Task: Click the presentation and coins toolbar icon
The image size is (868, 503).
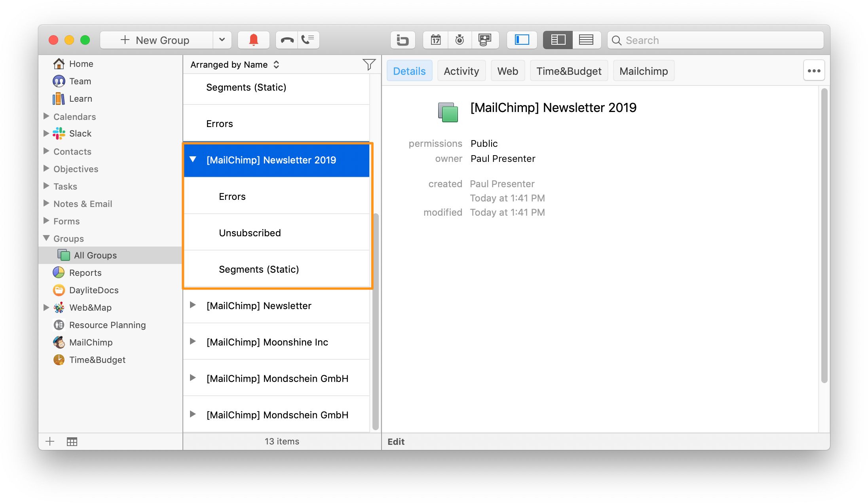Action: pos(485,40)
